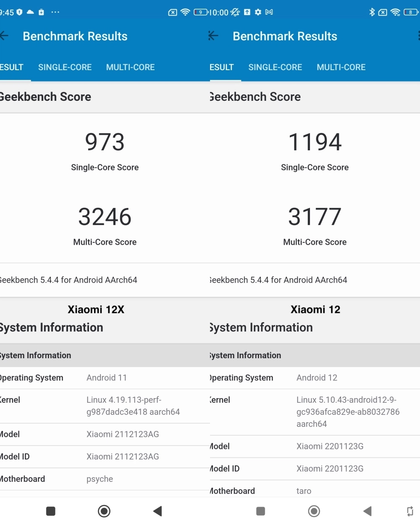Tap the no-SIM box icon in the 9:45 status bar
Image resolution: width=420 pixels, height=525 pixels.
173,12
